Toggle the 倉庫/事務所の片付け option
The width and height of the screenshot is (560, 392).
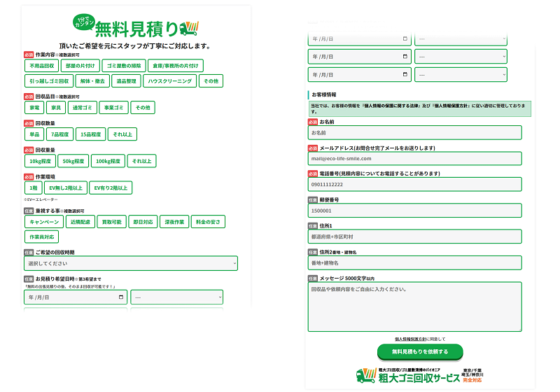point(176,66)
